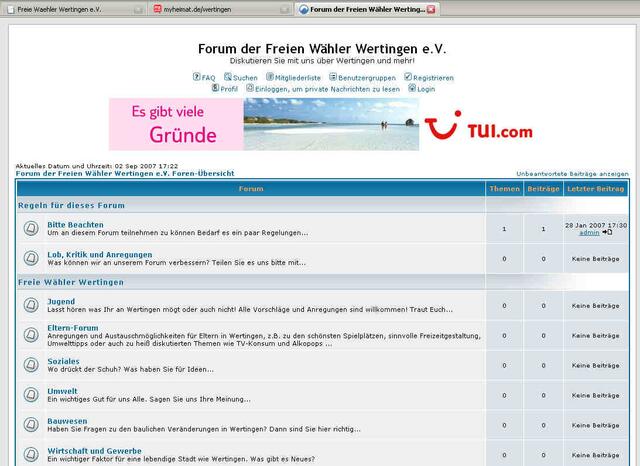Screen dimensions: 640x466
Task: Click the latest post arrow icon next to admin
Action: pos(607,232)
